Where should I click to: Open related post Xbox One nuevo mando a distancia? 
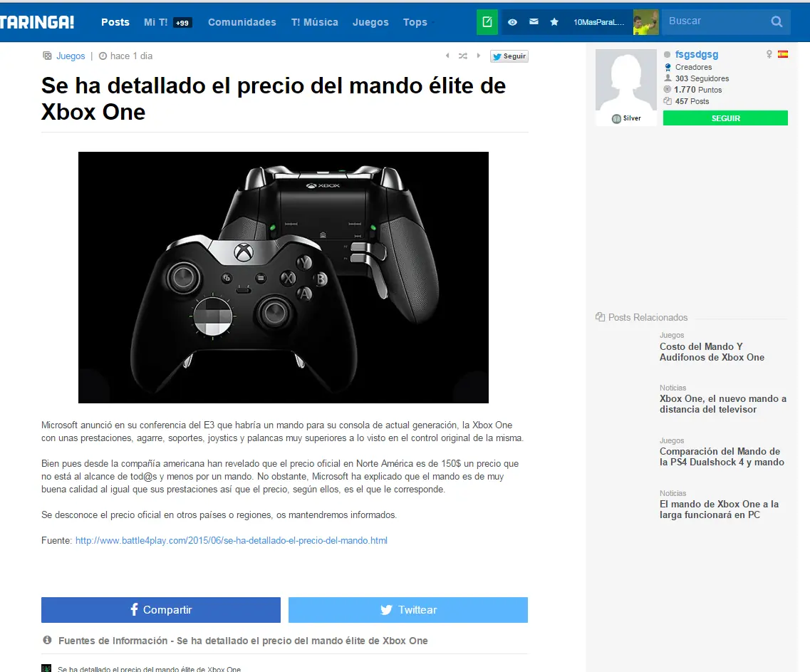(x=722, y=404)
